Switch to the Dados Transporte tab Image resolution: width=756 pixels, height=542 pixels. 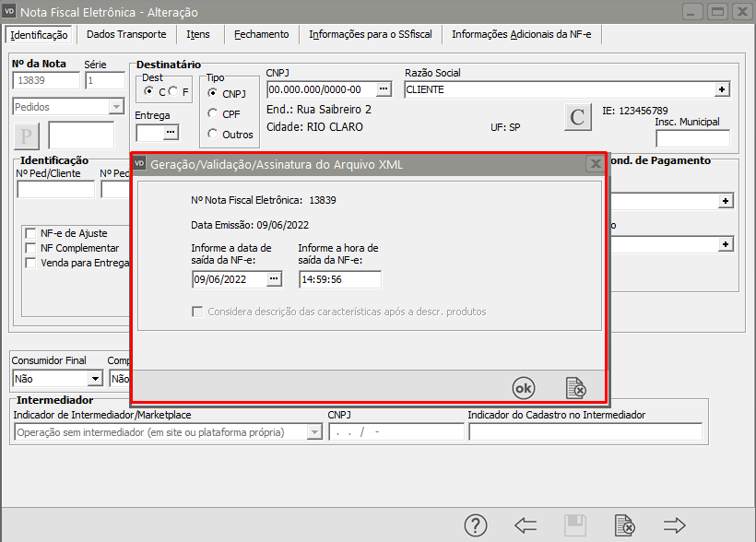click(x=126, y=34)
